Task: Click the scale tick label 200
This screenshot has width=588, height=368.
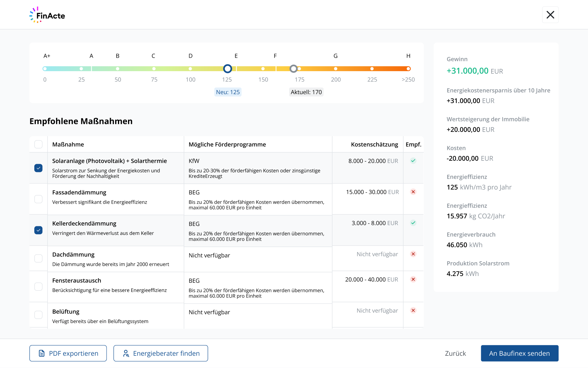Action: (x=336, y=79)
